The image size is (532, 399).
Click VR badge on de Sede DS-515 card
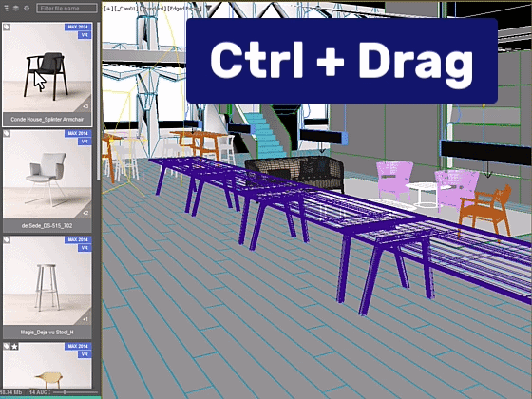tap(85, 142)
